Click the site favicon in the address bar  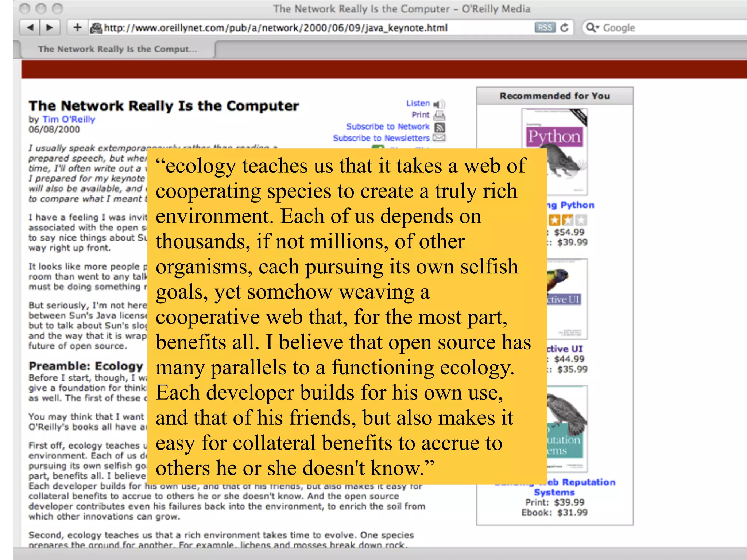point(96,28)
